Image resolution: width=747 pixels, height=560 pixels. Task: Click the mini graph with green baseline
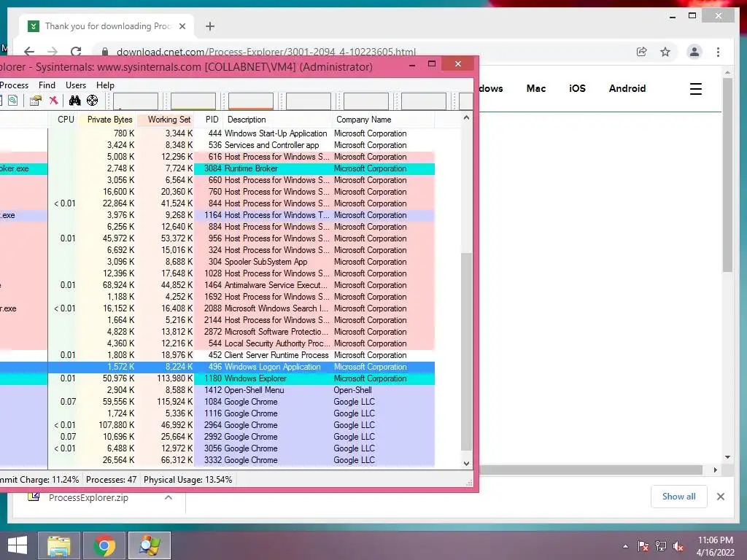193,101
